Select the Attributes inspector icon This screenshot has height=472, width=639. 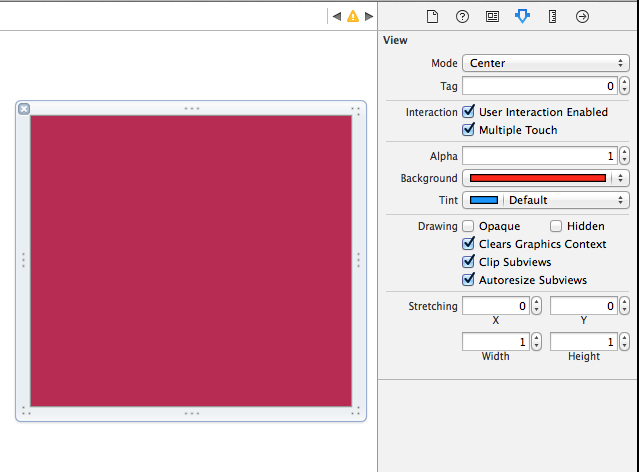[521, 16]
